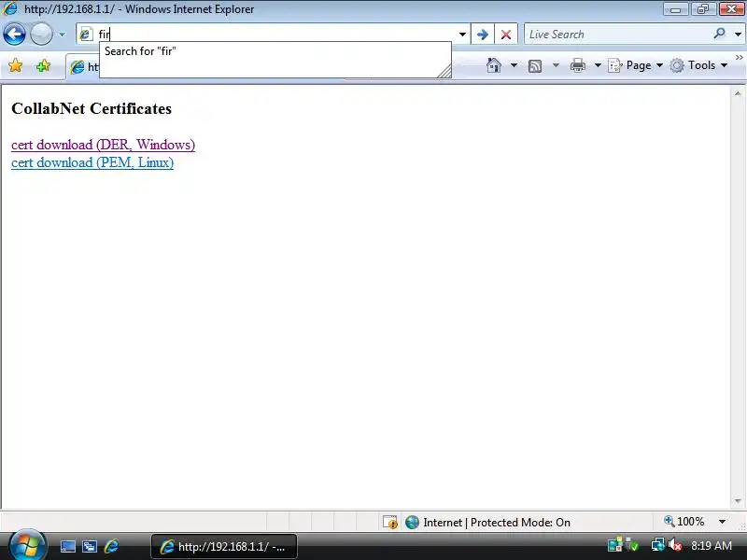Open the Windows Start orb
This screenshot has width=747, height=560.
(x=28, y=546)
